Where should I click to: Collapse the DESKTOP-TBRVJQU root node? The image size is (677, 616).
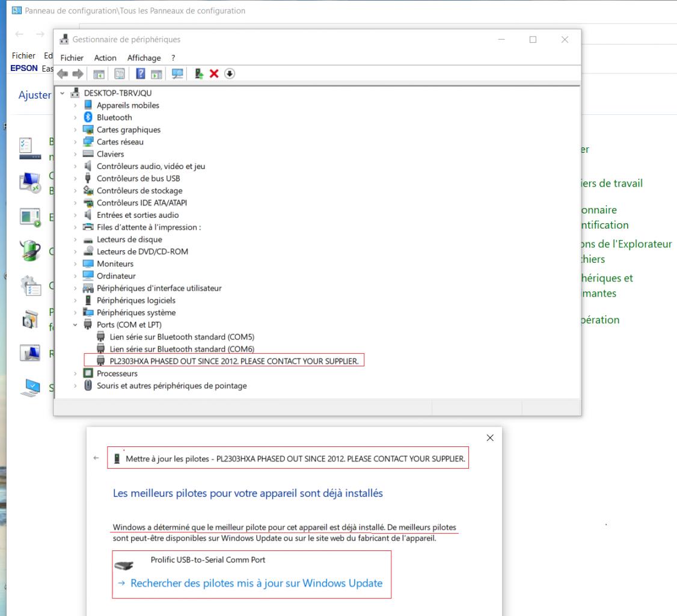62,93
